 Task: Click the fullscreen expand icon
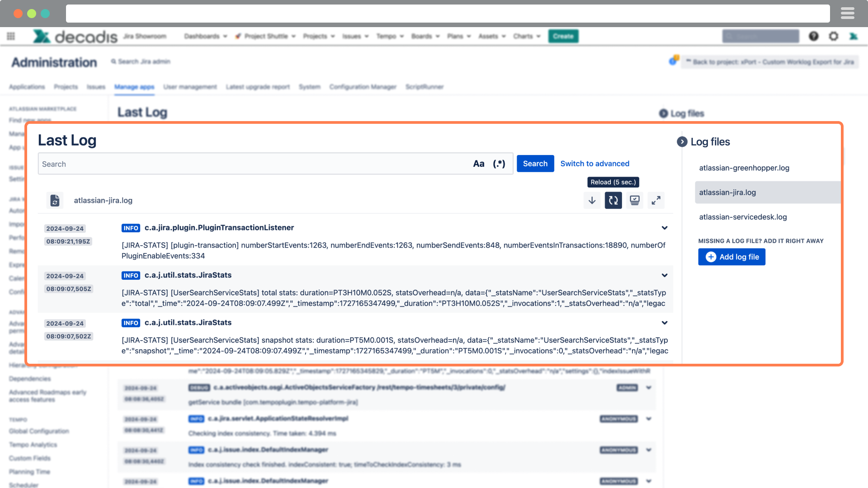656,200
